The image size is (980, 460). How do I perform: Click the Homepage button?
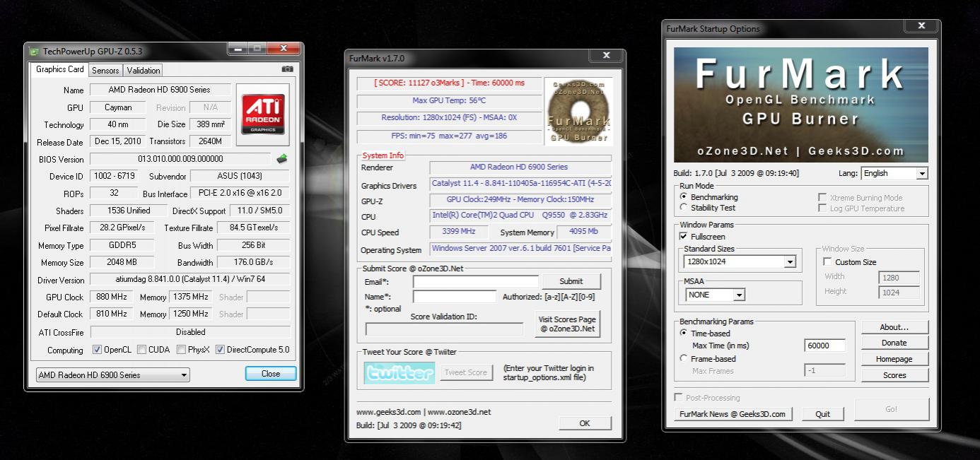tap(894, 360)
